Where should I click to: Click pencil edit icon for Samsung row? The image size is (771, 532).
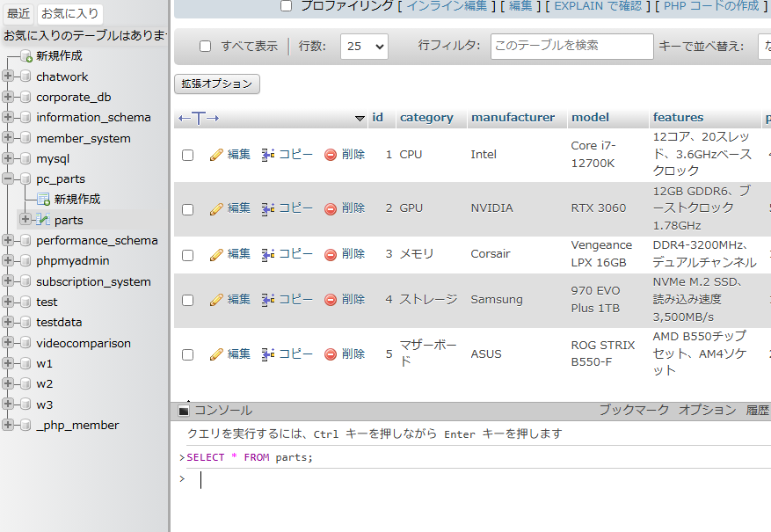pos(216,300)
